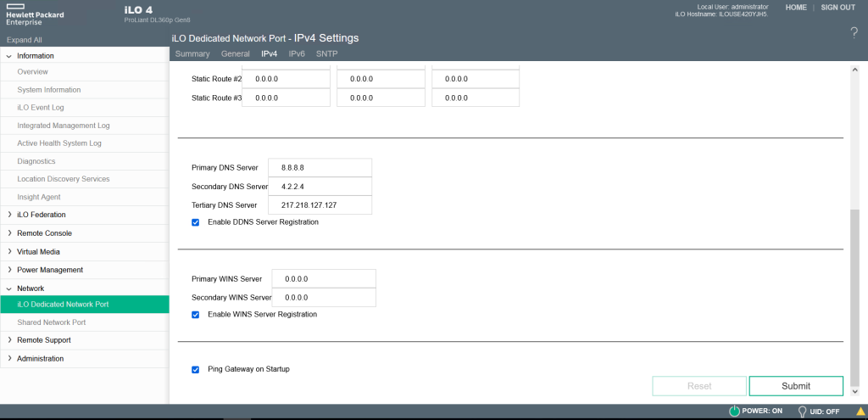The width and height of the screenshot is (868, 420).
Task: Click the Reset button
Action: (x=699, y=386)
